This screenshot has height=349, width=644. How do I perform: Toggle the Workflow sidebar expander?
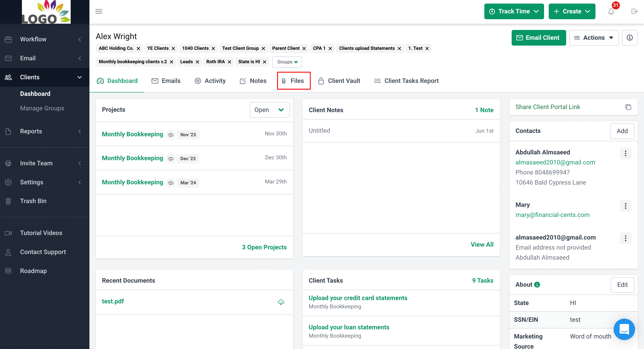click(x=80, y=39)
